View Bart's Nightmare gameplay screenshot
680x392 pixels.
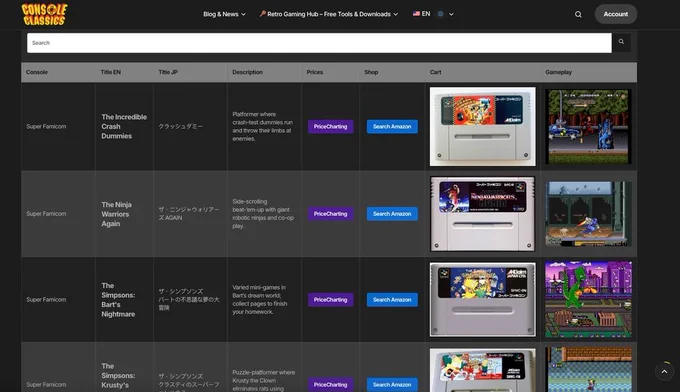tap(588, 299)
